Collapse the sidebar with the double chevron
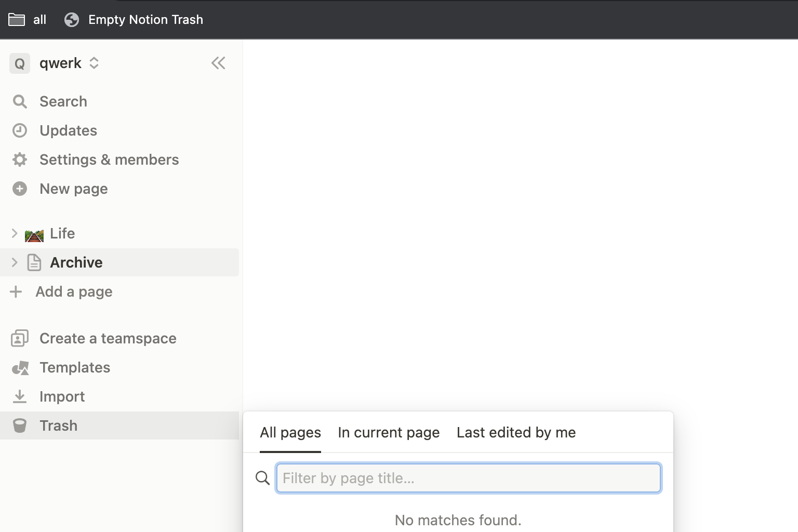Image resolution: width=798 pixels, height=532 pixels. point(218,63)
